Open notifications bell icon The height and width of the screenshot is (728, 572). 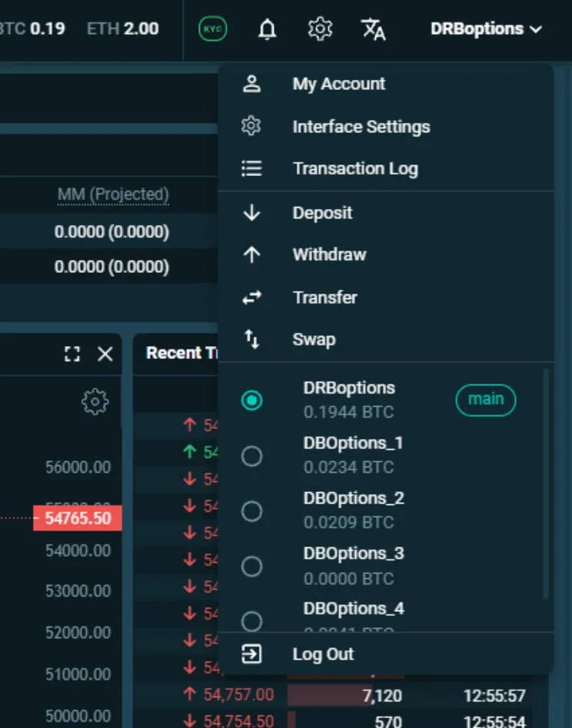tap(268, 29)
